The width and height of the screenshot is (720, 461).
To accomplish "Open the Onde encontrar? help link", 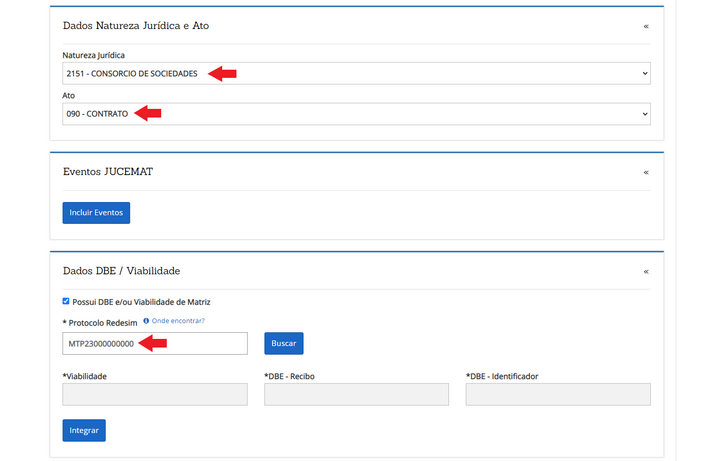I will (x=178, y=321).
